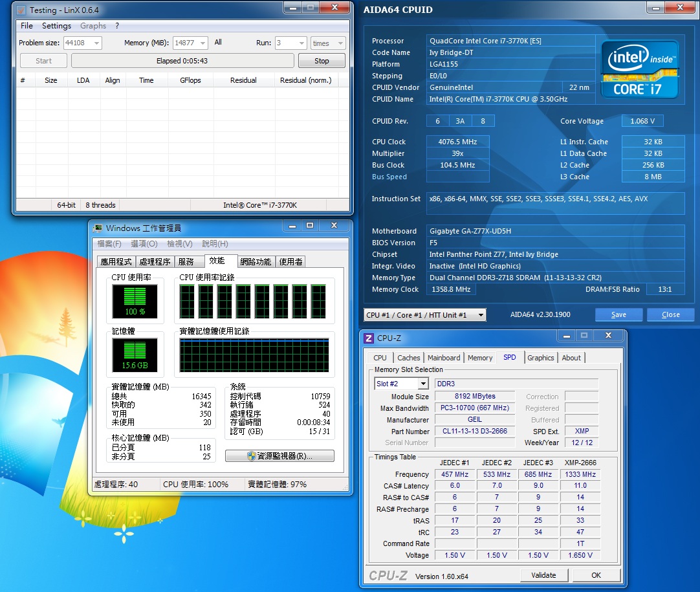Screen dimensions: 700x592
Task: Click the Stop button in LinX
Action: click(322, 61)
